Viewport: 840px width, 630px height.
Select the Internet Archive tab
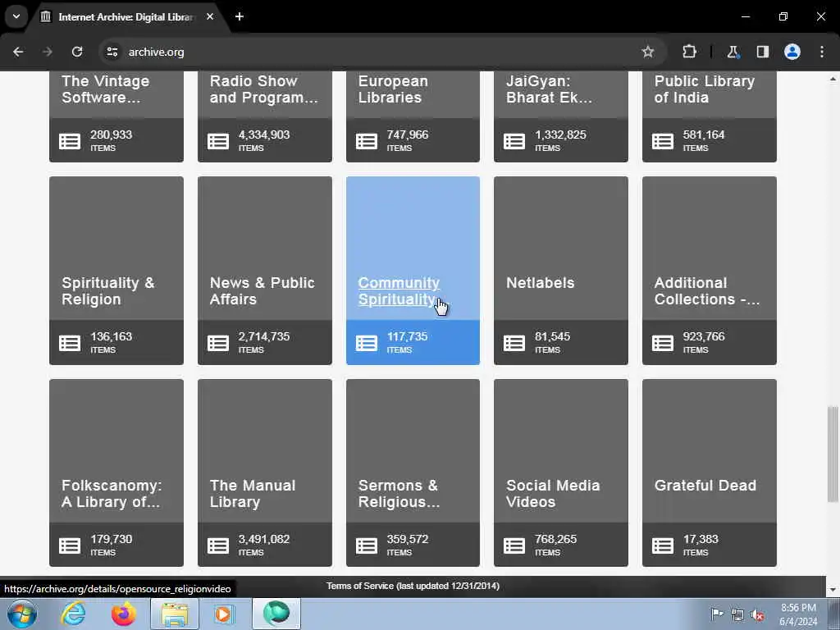coord(126,17)
